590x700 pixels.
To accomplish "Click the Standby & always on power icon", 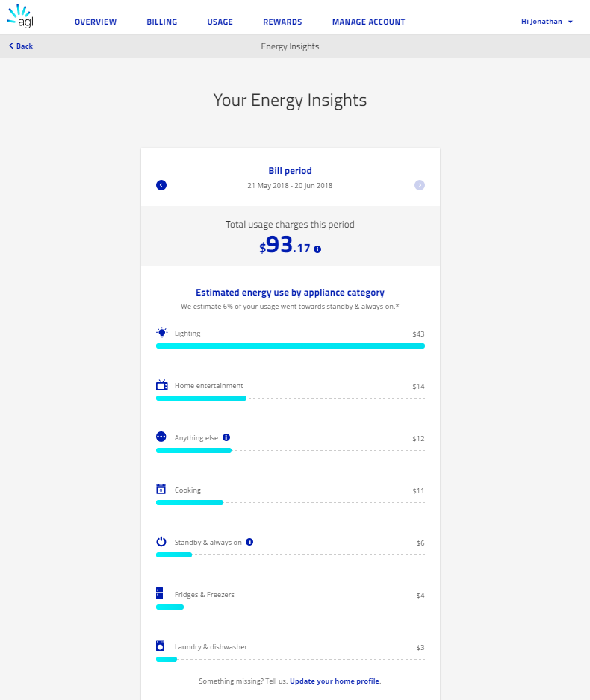I will (161, 542).
